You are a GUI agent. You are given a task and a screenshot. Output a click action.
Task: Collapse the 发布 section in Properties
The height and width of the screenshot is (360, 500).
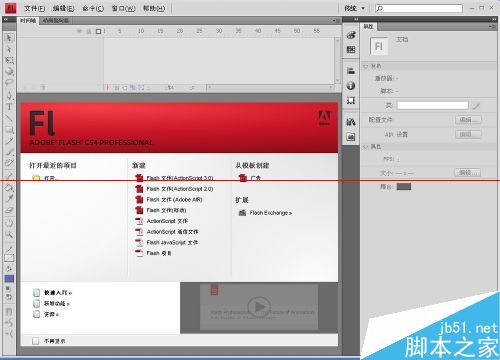[365, 66]
